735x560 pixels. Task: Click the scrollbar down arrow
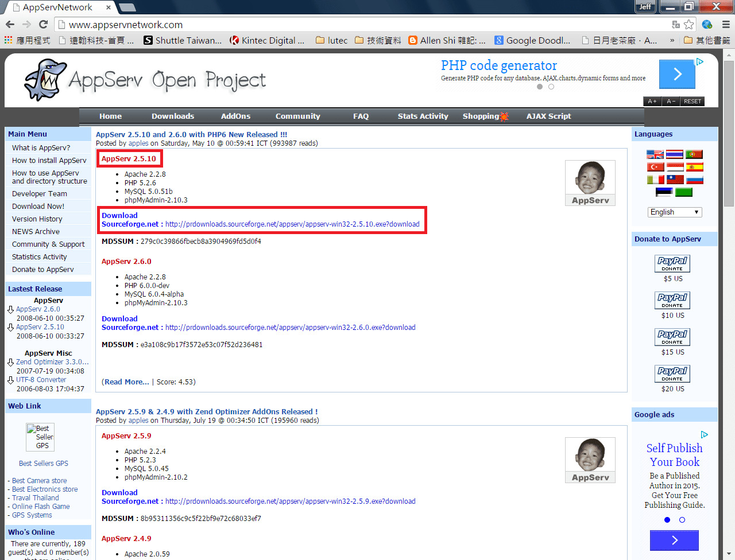(729, 554)
